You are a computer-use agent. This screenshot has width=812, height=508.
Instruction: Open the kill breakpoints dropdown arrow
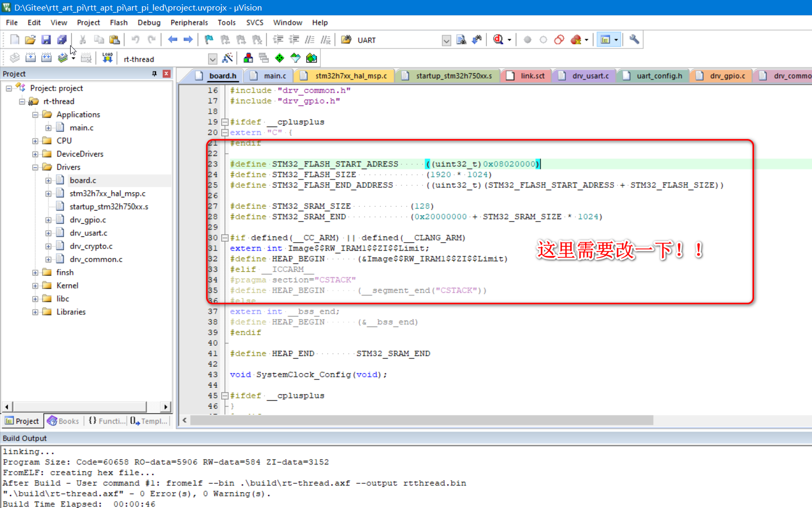(586, 40)
